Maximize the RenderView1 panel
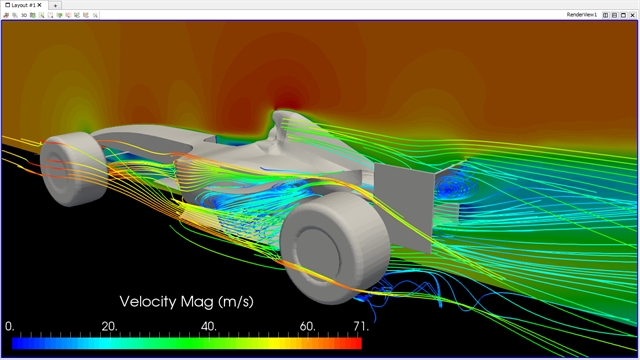The height and width of the screenshot is (360, 640). [623, 15]
